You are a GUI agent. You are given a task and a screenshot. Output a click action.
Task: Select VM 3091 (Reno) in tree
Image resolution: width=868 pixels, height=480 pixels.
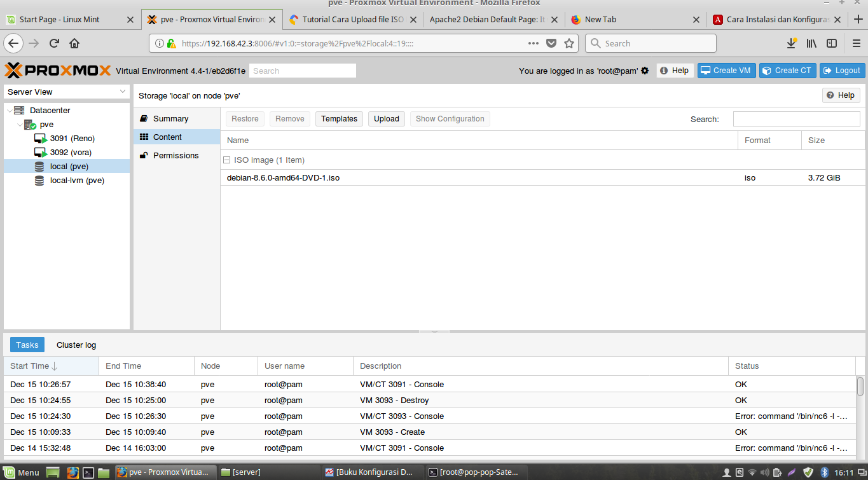[x=67, y=139]
